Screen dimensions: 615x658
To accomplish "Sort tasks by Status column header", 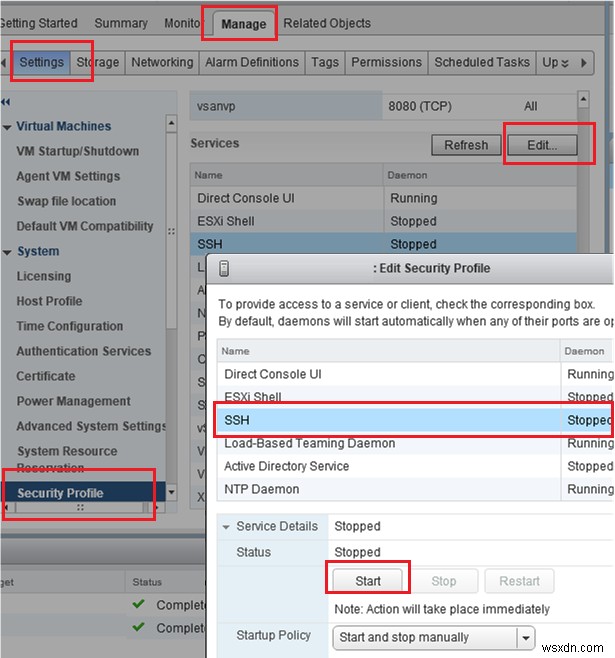I will pyautogui.click(x=147, y=582).
